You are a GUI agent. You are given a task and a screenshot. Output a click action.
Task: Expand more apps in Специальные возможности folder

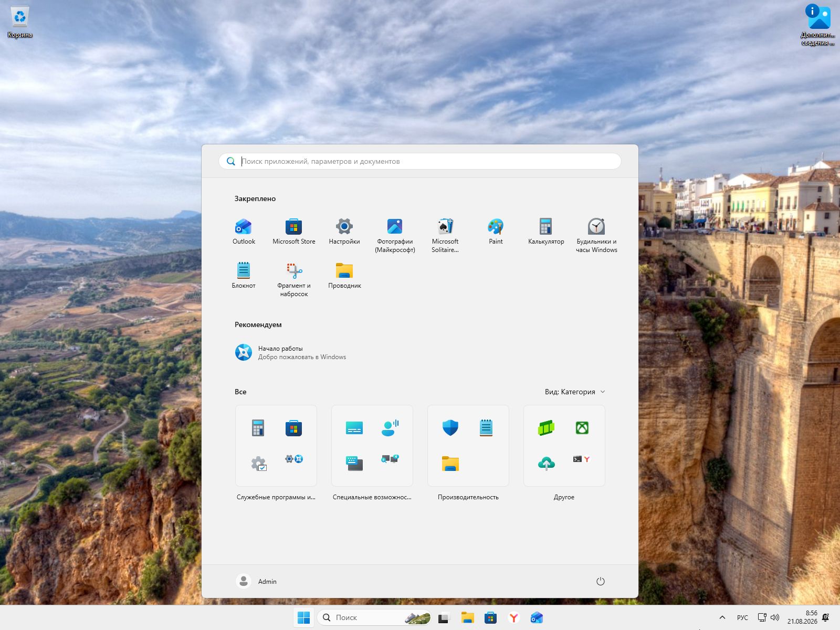coord(390,459)
